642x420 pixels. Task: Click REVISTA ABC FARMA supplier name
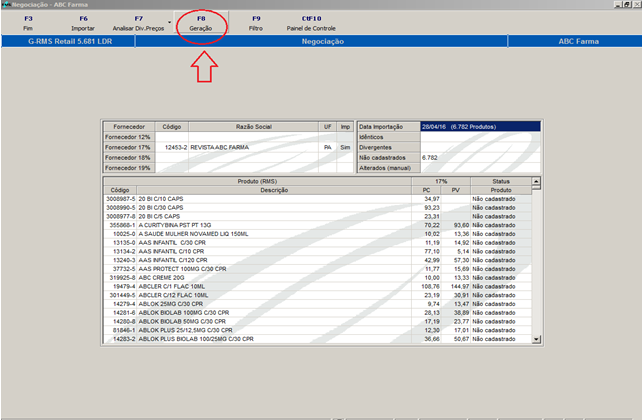pyautogui.click(x=219, y=147)
